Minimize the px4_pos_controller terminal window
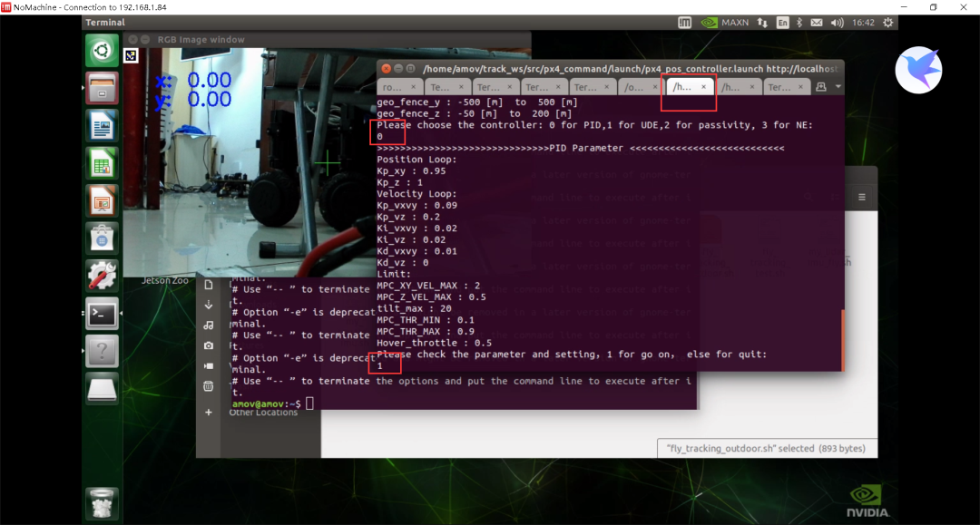Image resolution: width=980 pixels, height=525 pixels. (x=398, y=69)
